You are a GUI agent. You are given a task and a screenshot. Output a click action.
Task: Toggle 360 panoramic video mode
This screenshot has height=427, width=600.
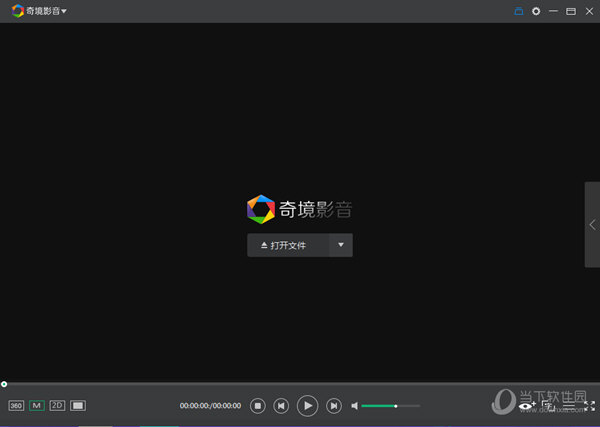tap(16, 406)
